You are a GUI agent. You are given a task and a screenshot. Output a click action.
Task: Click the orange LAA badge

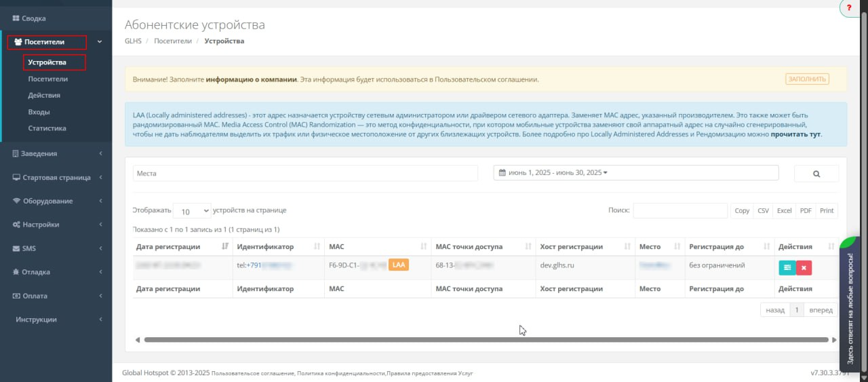[x=399, y=265]
